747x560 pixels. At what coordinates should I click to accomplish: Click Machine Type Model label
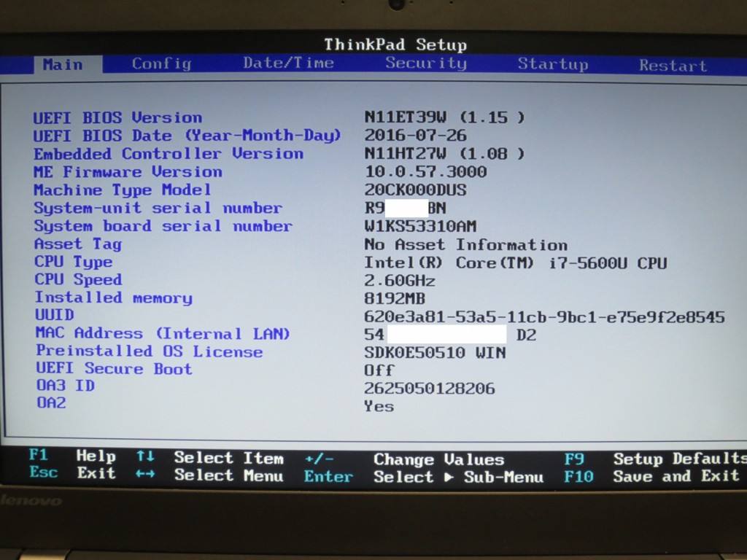click(x=122, y=190)
